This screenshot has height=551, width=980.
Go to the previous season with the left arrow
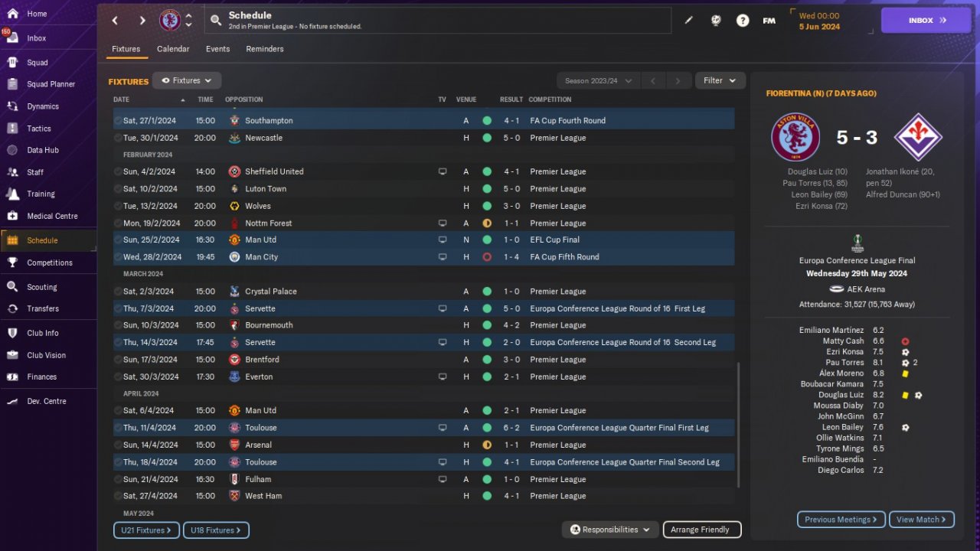pyautogui.click(x=653, y=80)
